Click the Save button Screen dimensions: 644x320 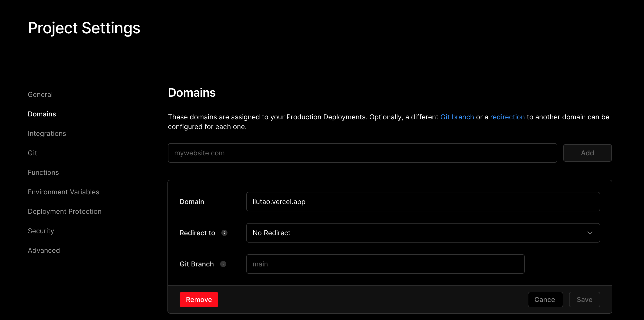tap(584, 300)
